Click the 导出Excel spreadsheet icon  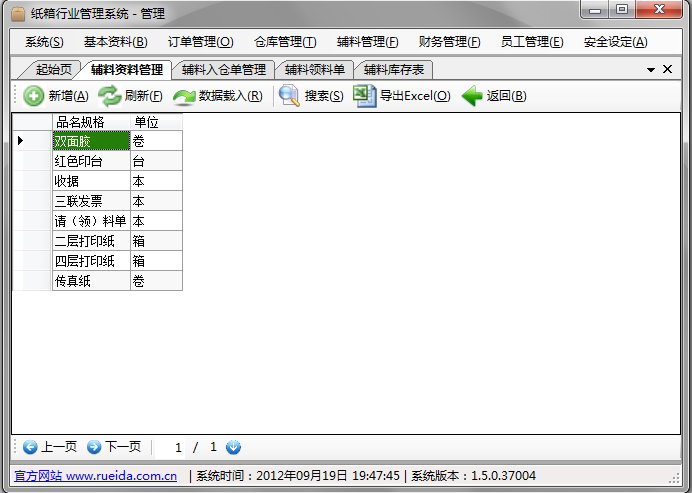[365, 95]
